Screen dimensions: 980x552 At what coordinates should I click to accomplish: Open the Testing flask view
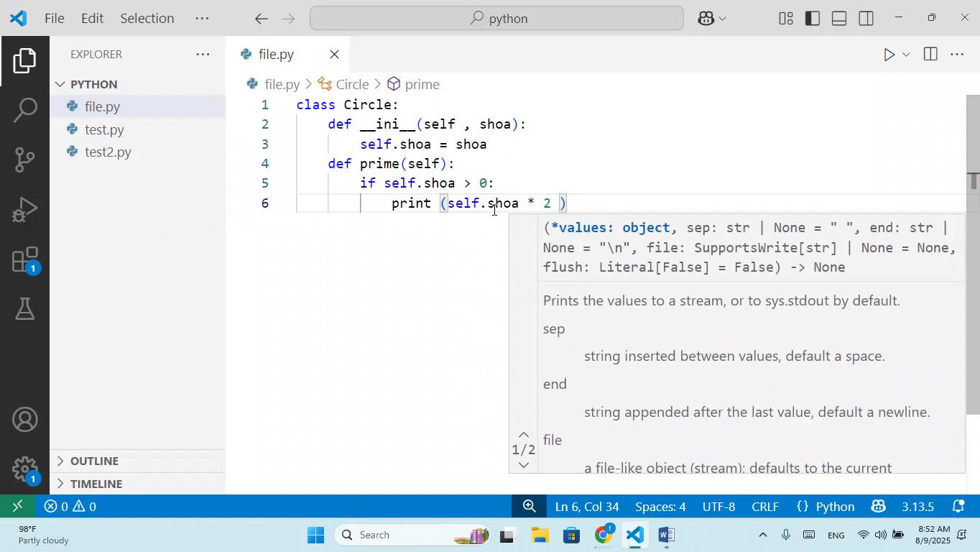[25, 309]
